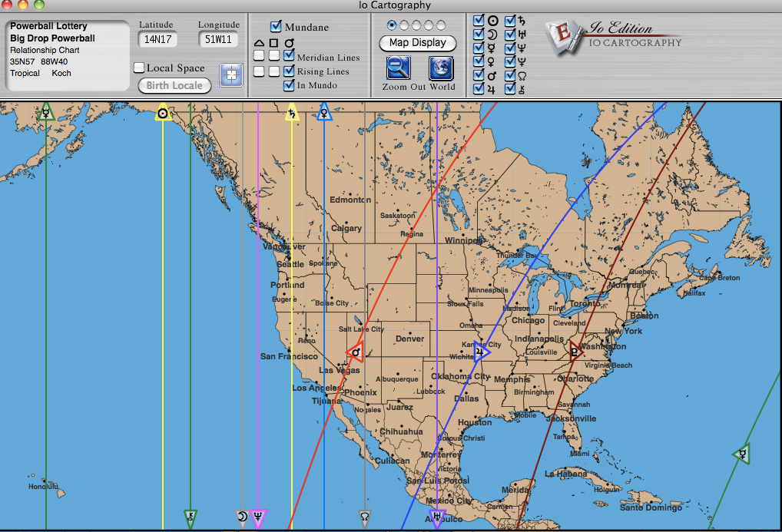Click the Denver city label on the map
This screenshot has width=782, height=532.
(x=410, y=339)
